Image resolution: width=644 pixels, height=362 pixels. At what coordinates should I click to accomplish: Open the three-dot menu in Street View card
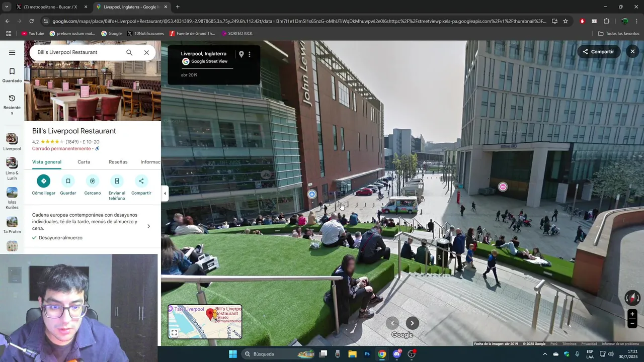point(250,54)
